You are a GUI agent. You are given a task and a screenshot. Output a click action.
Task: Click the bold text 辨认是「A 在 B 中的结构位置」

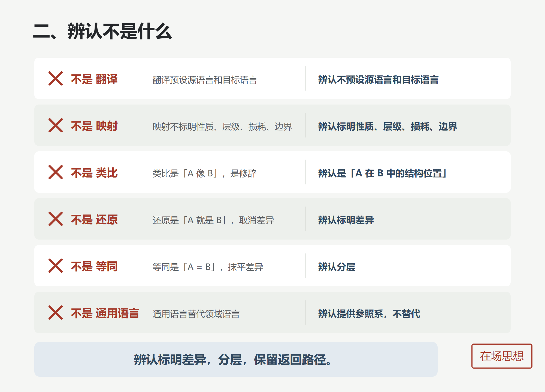(x=382, y=173)
